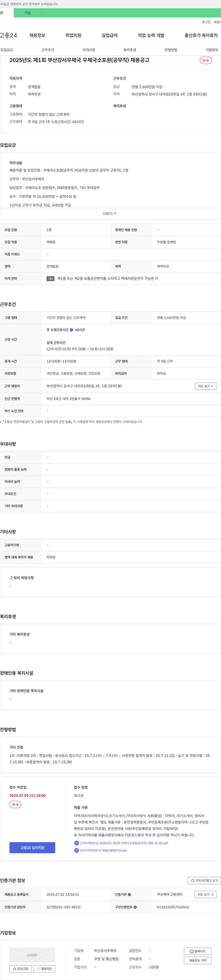
Task: Click the D-6 badge next to title
Action: [x=206, y=60]
